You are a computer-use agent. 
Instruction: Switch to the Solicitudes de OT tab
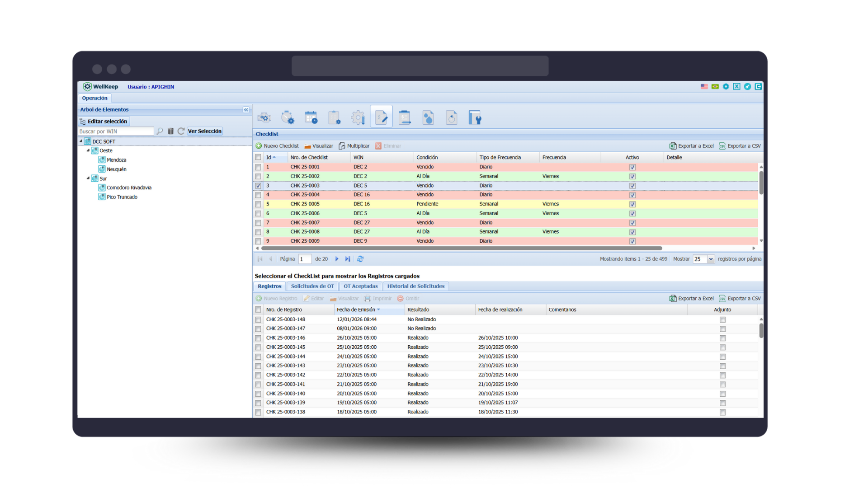pyautogui.click(x=312, y=286)
